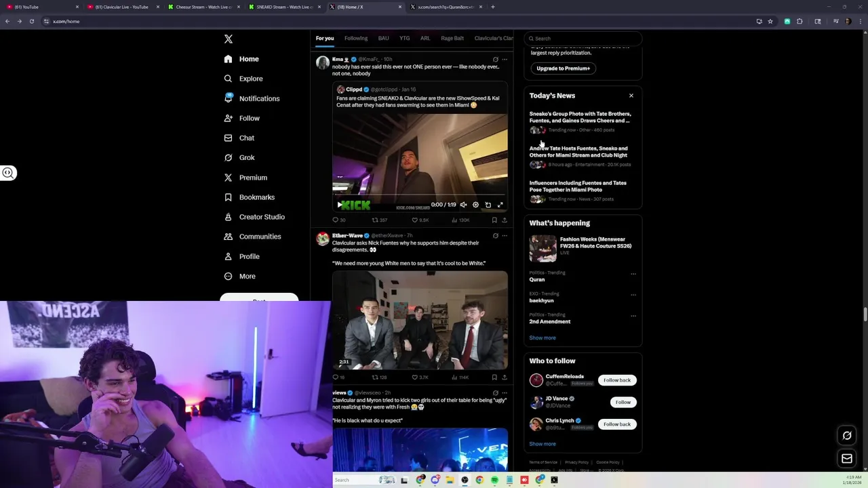The height and width of the screenshot is (488, 868).
Task: Follow JD Vance
Action: click(x=623, y=403)
